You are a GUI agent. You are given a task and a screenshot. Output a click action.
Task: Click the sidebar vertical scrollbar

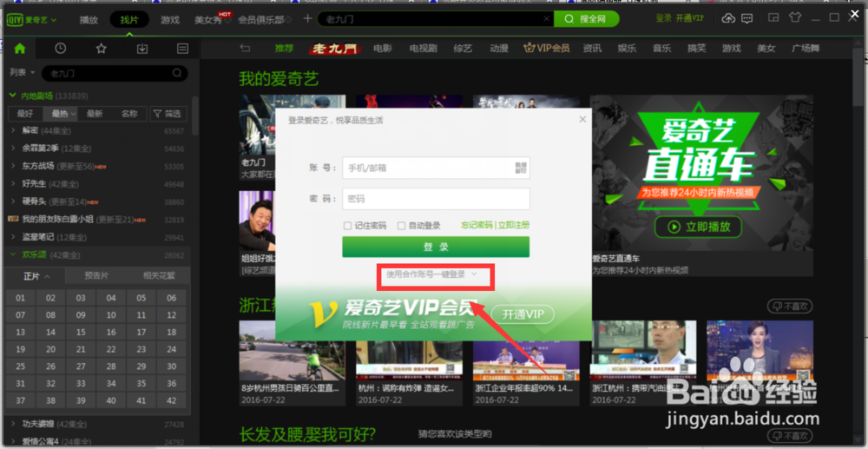(x=194, y=116)
